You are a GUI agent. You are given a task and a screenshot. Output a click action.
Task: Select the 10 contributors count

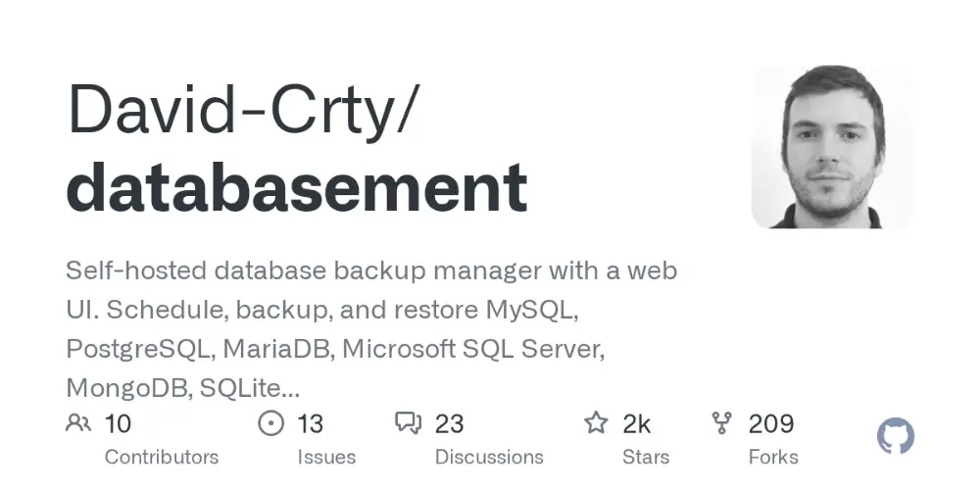coord(118,423)
